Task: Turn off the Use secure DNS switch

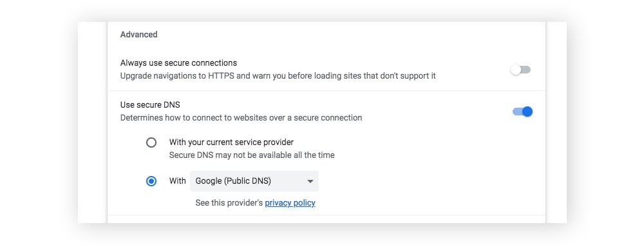Action: (x=522, y=112)
